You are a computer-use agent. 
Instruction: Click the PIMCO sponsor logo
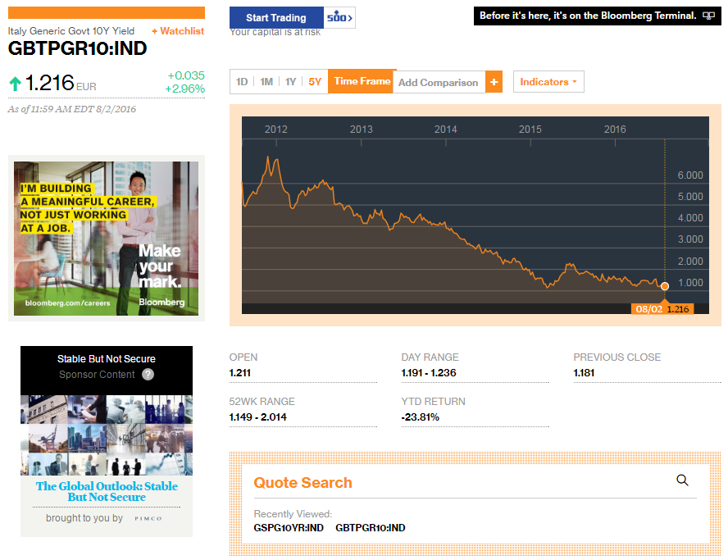point(148,519)
